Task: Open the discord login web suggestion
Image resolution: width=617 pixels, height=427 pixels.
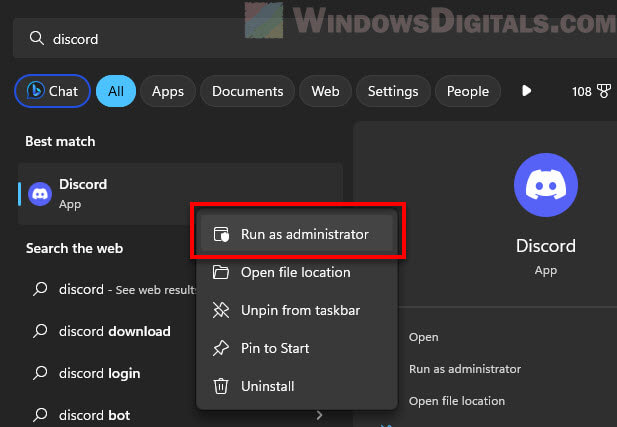Action: coord(100,373)
